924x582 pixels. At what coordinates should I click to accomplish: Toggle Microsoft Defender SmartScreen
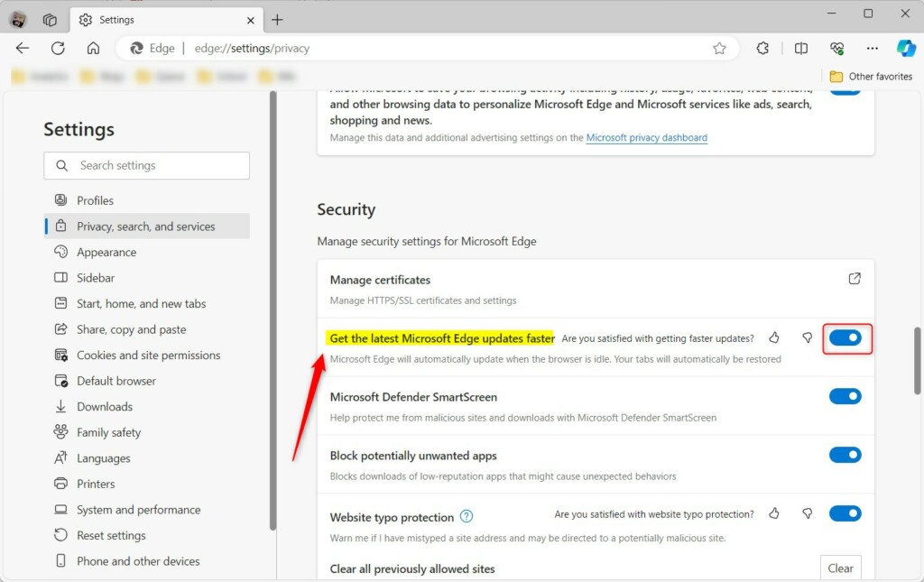845,396
